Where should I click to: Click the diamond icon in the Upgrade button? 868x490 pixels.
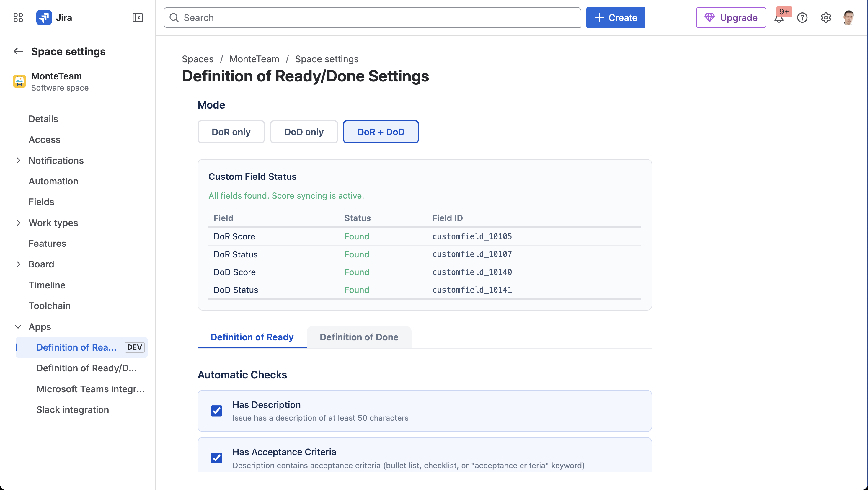tap(709, 17)
